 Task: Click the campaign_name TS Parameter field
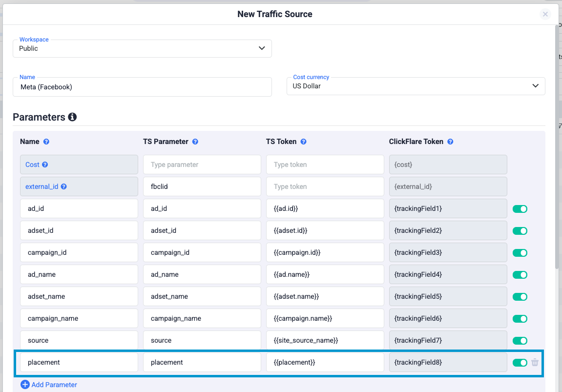(202, 318)
